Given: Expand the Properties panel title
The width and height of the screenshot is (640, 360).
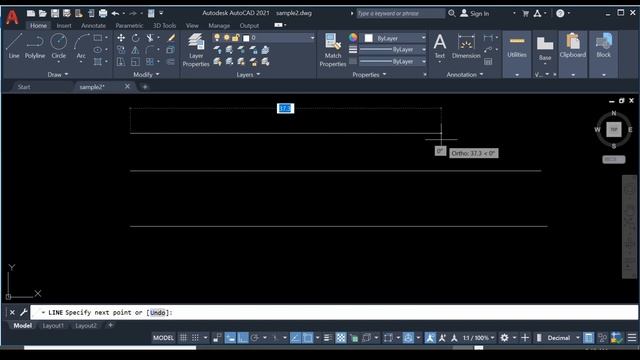Looking at the screenshot, I should [x=369, y=75].
